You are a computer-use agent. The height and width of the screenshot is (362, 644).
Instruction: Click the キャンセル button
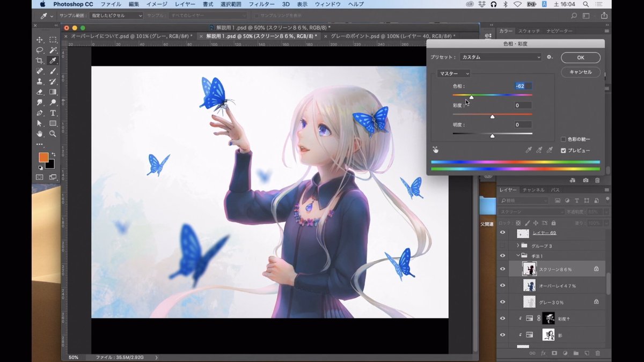[580, 72]
